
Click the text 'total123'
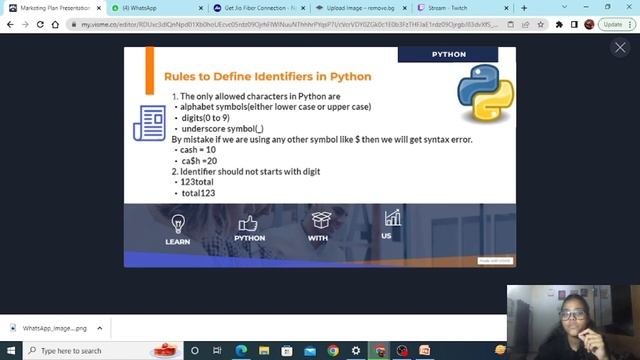pos(198,193)
